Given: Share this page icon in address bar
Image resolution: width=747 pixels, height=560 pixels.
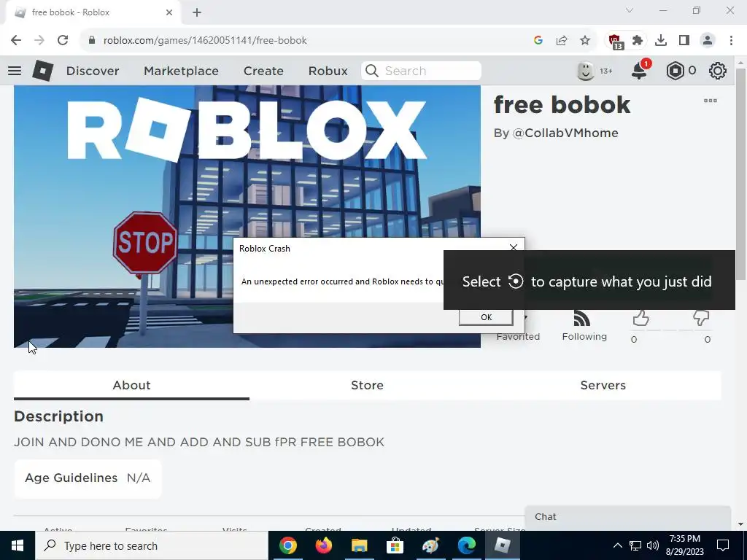Looking at the screenshot, I should [x=562, y=41].
